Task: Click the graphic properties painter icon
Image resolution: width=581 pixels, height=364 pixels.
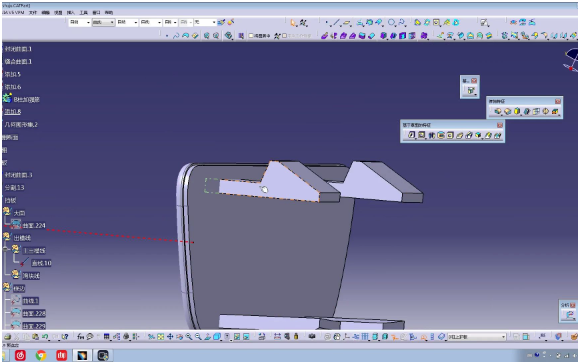Action: [x=221, y=22]
